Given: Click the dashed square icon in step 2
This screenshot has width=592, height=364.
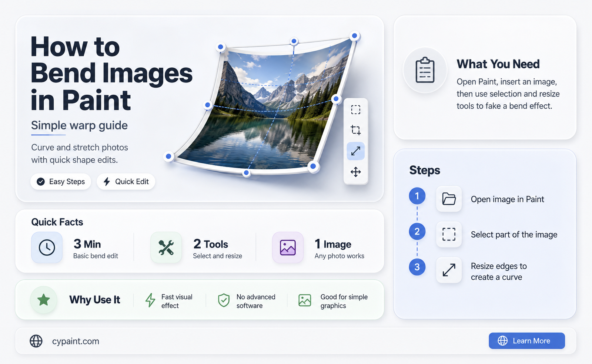Looking at the screenshot, I should pos(449,234).
